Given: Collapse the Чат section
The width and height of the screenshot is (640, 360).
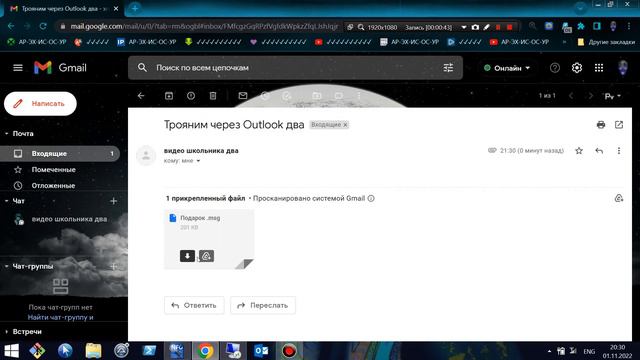Looking at the screenshot, I should click(7, 201).
